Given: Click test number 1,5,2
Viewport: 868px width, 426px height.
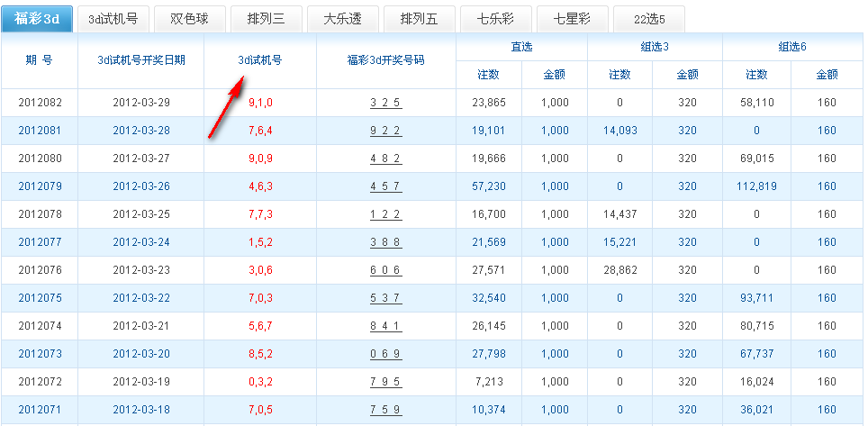Looking at the screenshot, I should (261, 242).
